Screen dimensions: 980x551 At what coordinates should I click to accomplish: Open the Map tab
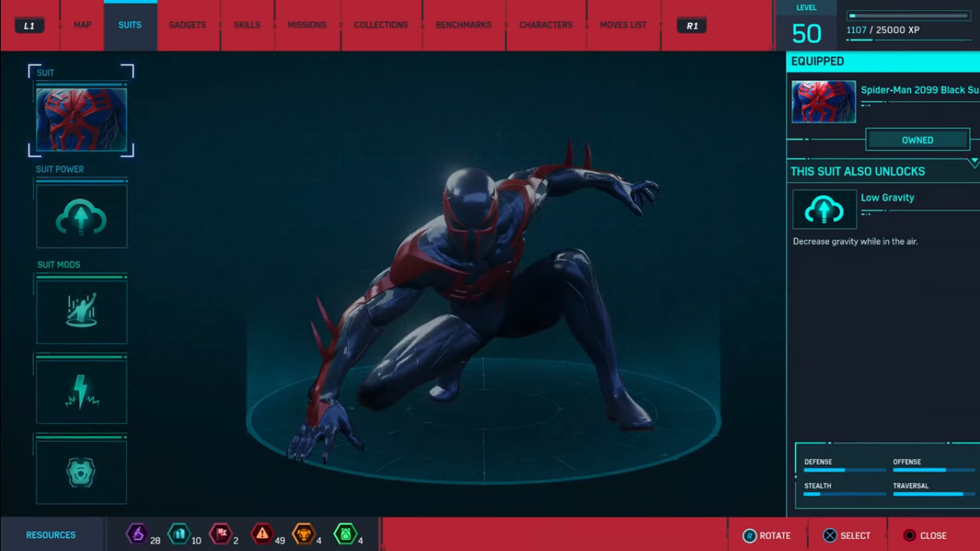coord(81,24)
